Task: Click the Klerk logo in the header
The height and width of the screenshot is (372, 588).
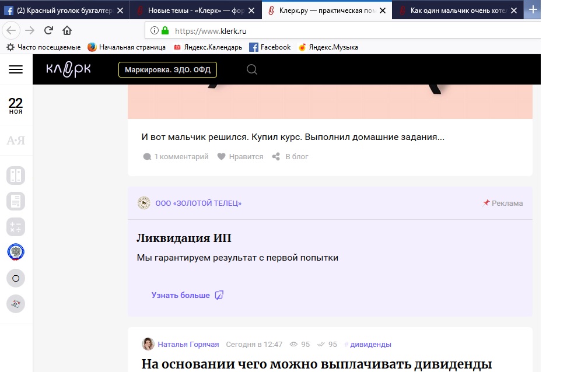Action: tap(69, 69)
